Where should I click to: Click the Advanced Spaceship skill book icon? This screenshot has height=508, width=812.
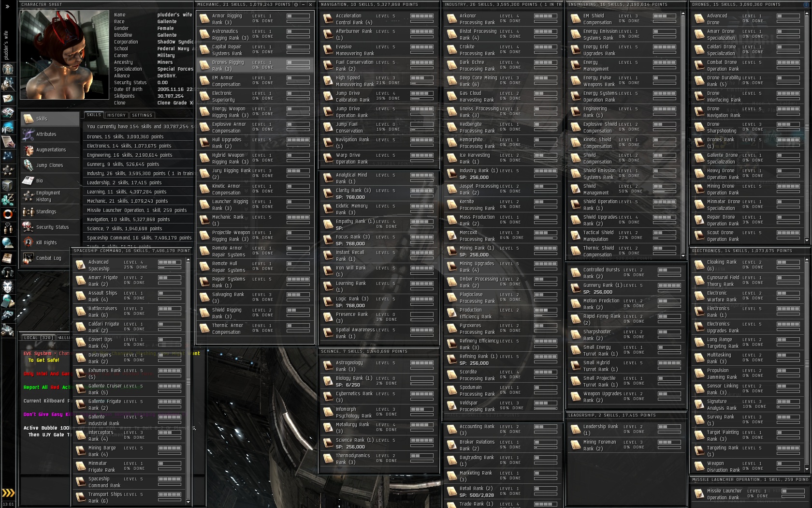[81, 265]
